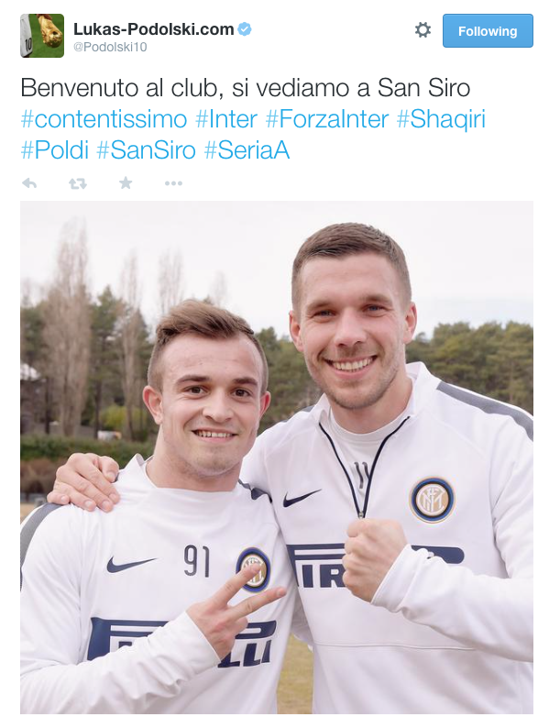
Task: Retweet this tweet with the retweet icon
Action: point(78,183)
